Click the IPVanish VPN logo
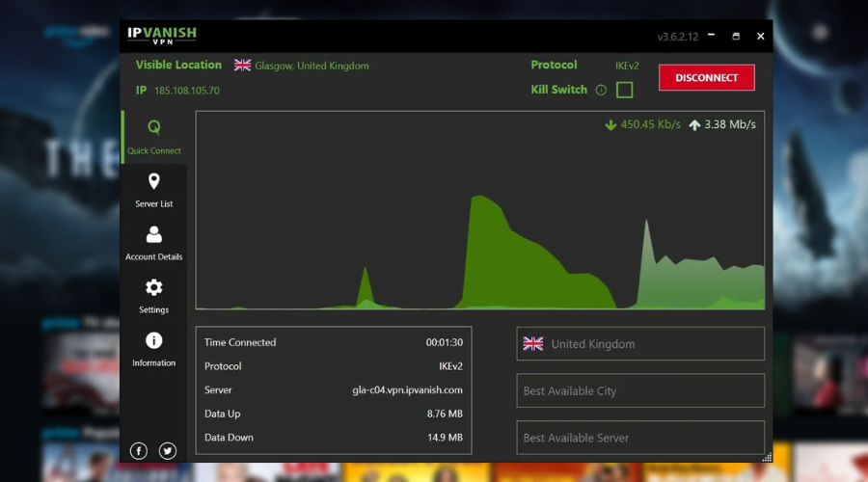The width and height of the screenshot is (868, 482). coord(162,36)
